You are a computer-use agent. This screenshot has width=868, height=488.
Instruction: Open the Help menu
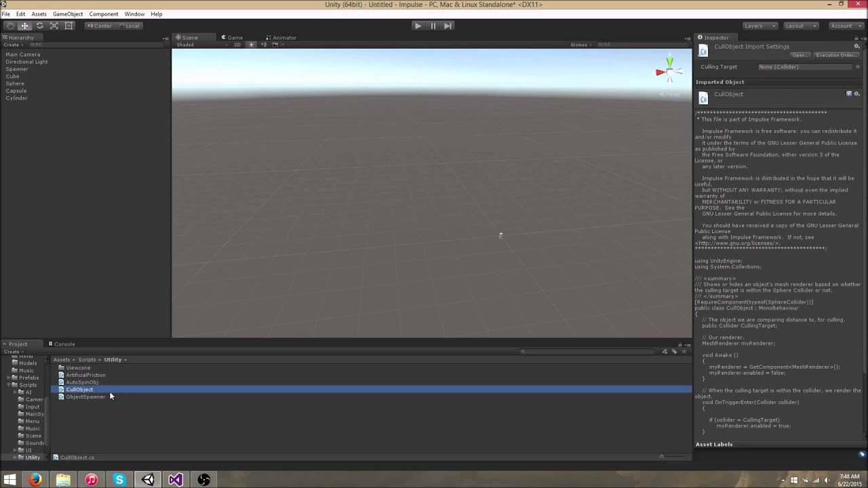coord(157,14)
